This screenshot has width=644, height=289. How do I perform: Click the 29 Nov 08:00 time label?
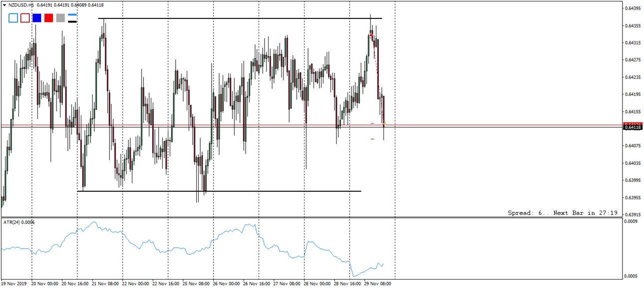pos(377,284)
